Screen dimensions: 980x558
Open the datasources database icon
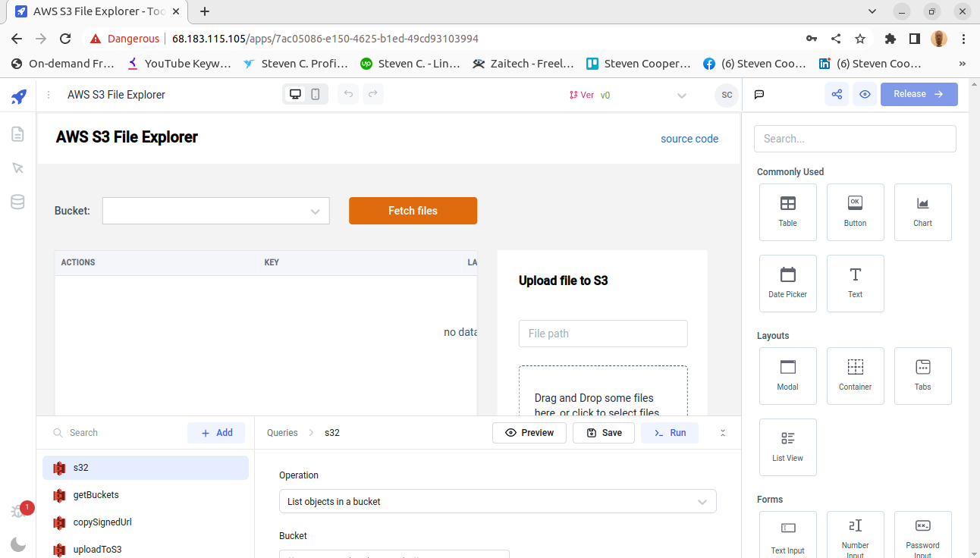17,202
